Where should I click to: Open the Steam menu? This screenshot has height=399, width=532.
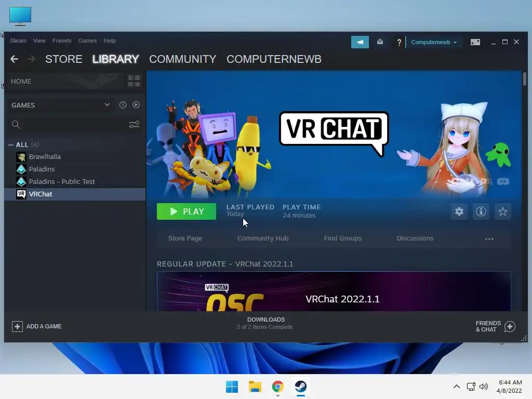coord(18,41)
